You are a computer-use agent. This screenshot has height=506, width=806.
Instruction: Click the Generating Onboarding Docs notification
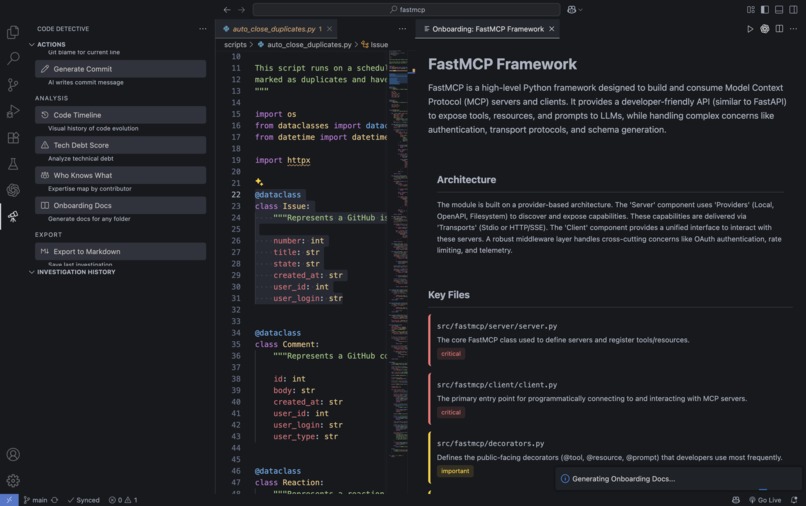click(x=677, y=479)
